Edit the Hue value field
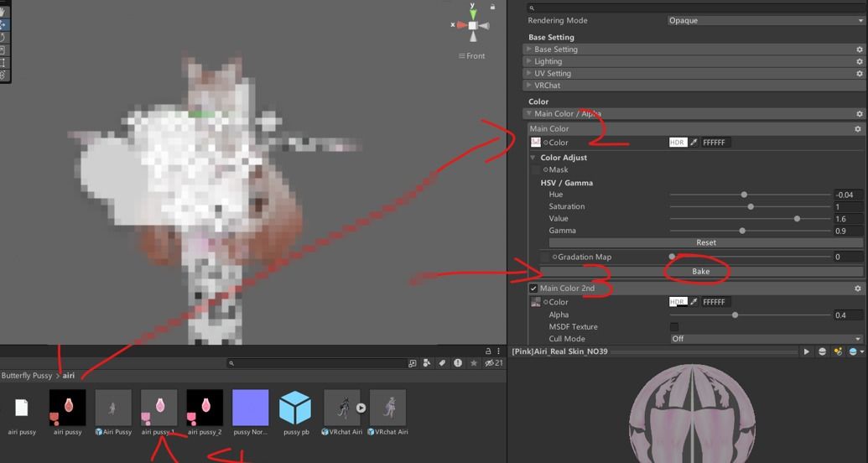The height and width of the screenshot is (463, 868). (x=848, y=195)
